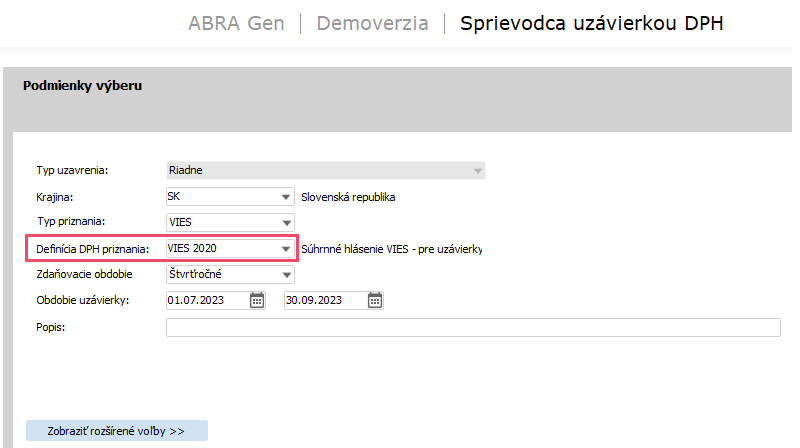Focus the end date field 30.09.2023

[x=324, y=300]
